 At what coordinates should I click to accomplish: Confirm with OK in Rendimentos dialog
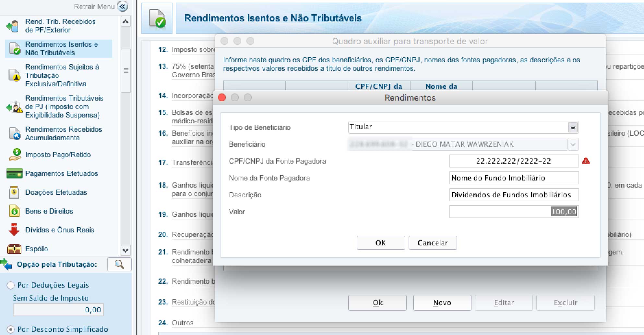point(381,243)
